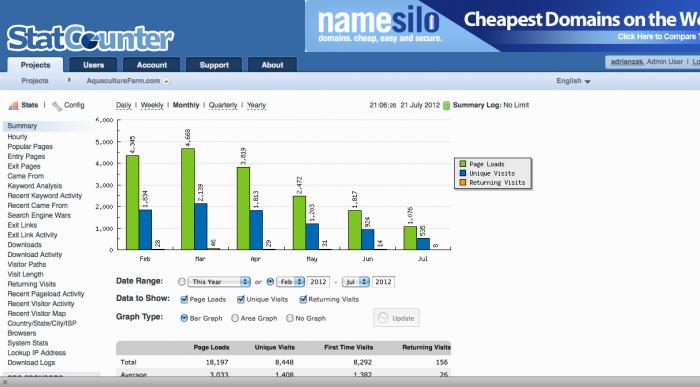Select the Bar Graph radio button

tap(184, 318)
